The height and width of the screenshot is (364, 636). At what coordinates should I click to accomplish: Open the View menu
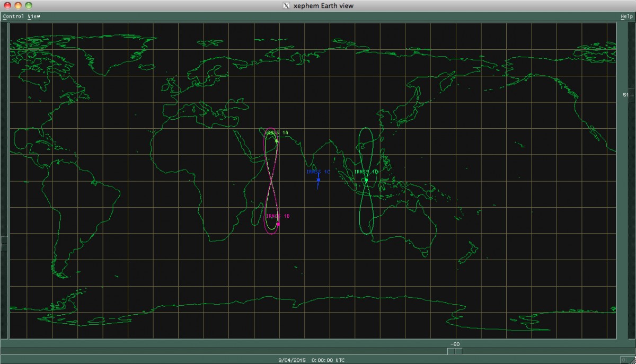(34, 16)
